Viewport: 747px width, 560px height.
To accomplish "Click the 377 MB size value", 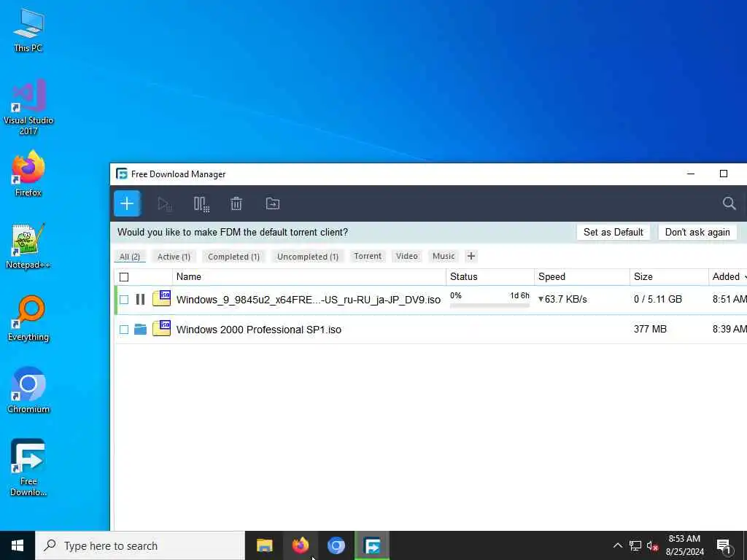I will [650, 329].
